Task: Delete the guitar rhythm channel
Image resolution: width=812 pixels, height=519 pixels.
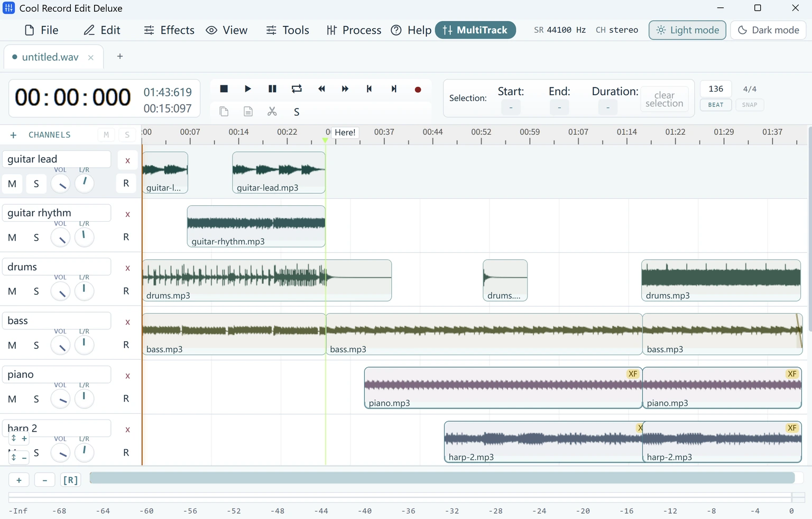Action: (x=127, y=214)
